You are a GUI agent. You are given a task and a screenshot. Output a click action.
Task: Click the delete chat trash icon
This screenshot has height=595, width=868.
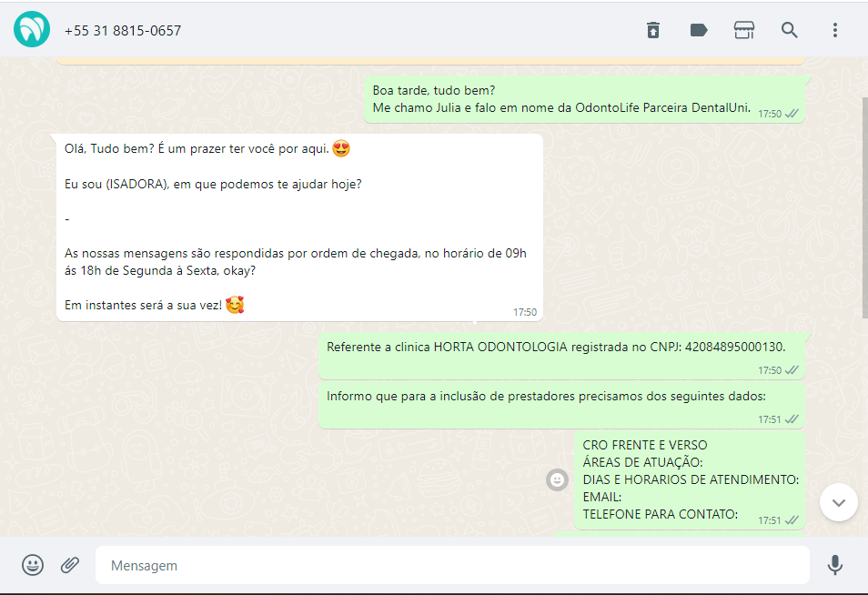653,30
